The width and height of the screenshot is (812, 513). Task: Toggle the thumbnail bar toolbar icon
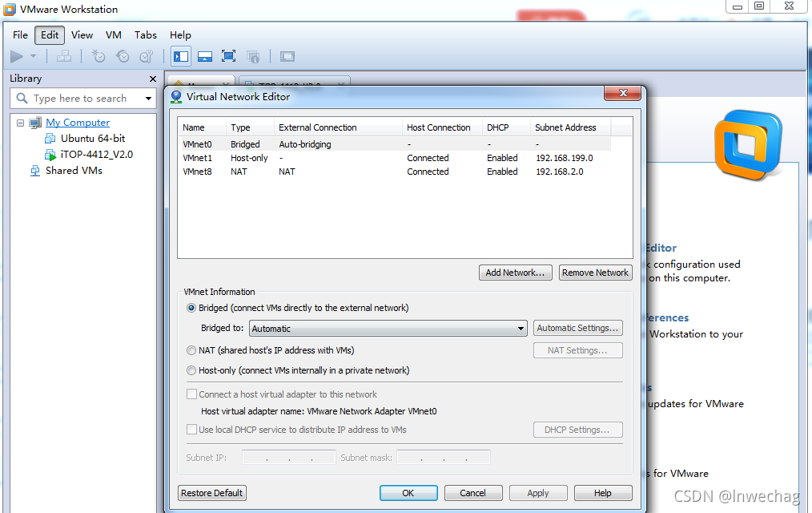coord(205,56)
